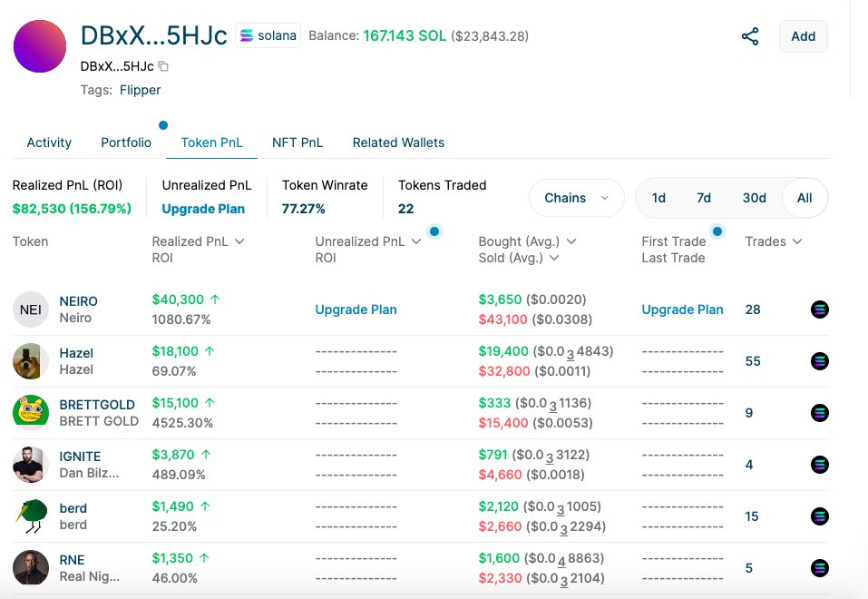Copy the DBxX...5HJc wallet address
This screenshot has width=868, height=599.
pyautogui.click(x=163, y=66)
